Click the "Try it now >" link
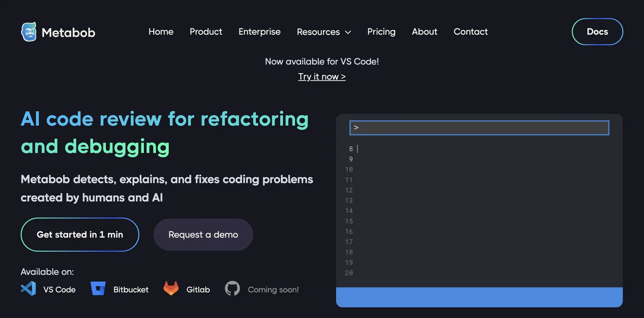 coord(322,76)
